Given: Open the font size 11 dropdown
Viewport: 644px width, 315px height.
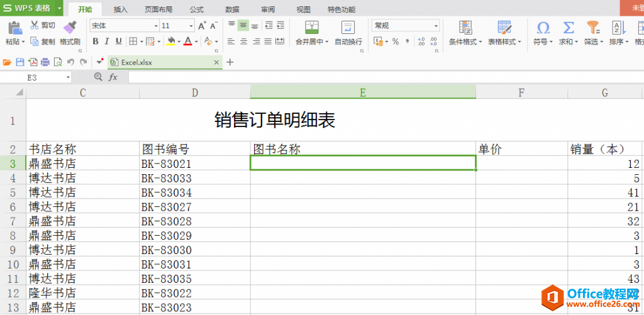Looking at the screenshot, I should click(191, 26).
